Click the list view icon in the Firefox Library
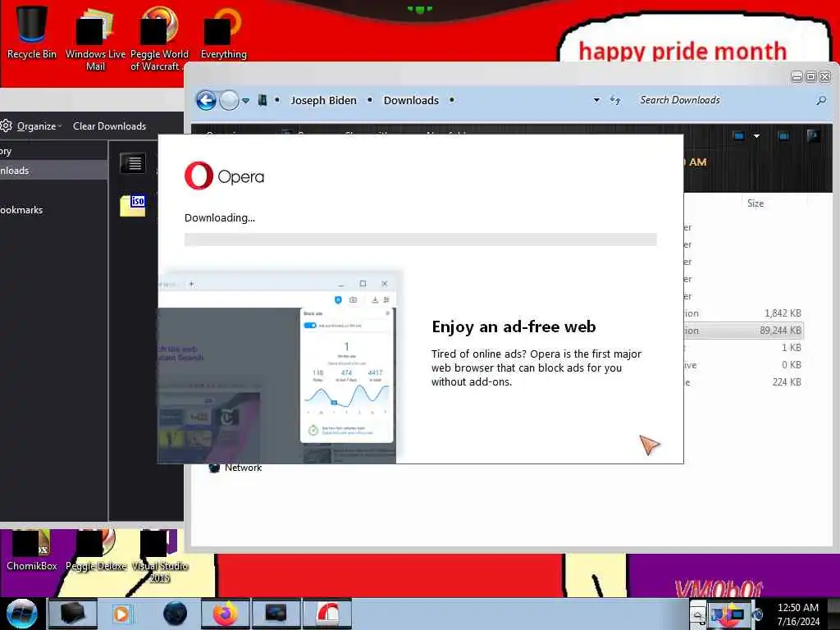Screen dimensions: 840x630 coord(132,163)
